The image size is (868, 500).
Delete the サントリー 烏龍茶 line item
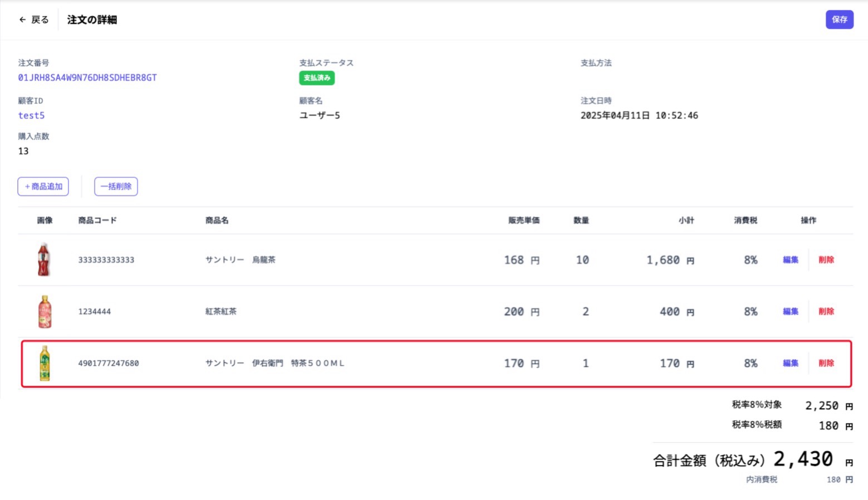[826, 259]
